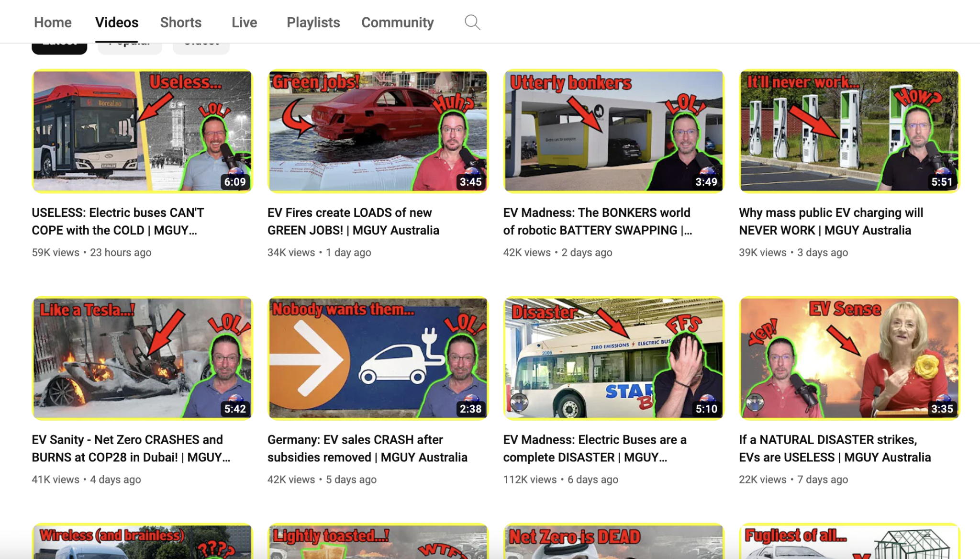Click the '42K views • 5 days ago' text
Image resolution: width=980 pixels, height=559 pixels.
click(x=322, y=479)
